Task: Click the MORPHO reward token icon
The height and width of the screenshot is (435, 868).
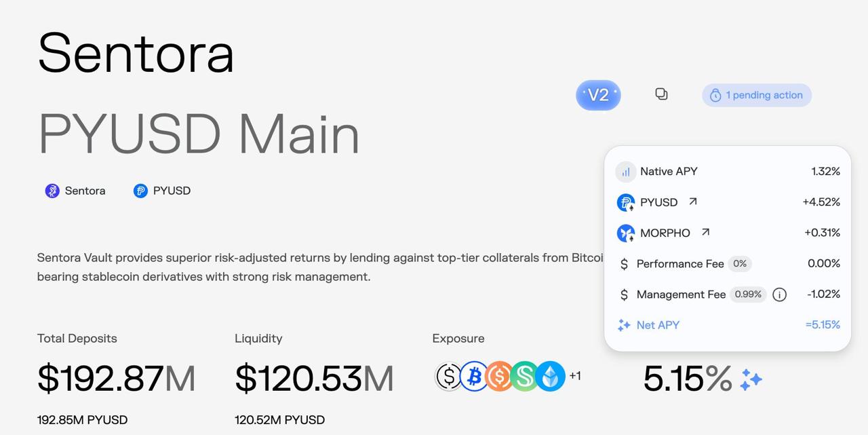Action: pos(625,233)
